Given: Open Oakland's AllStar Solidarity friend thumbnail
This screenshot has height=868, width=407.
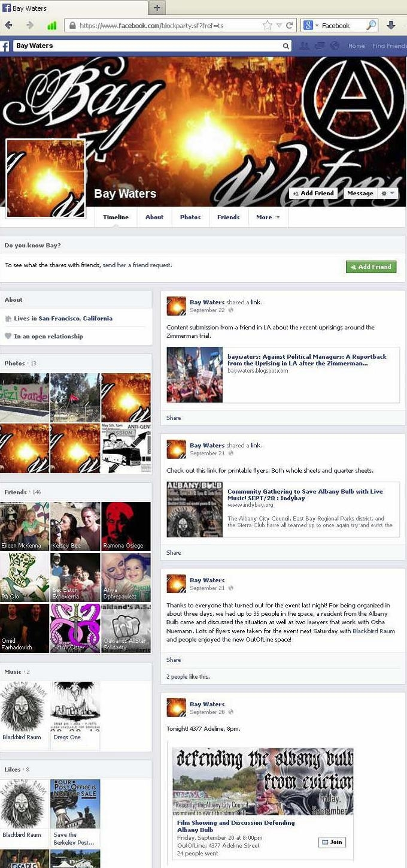Looking at the screenshot, I should [x=126, y=628].
